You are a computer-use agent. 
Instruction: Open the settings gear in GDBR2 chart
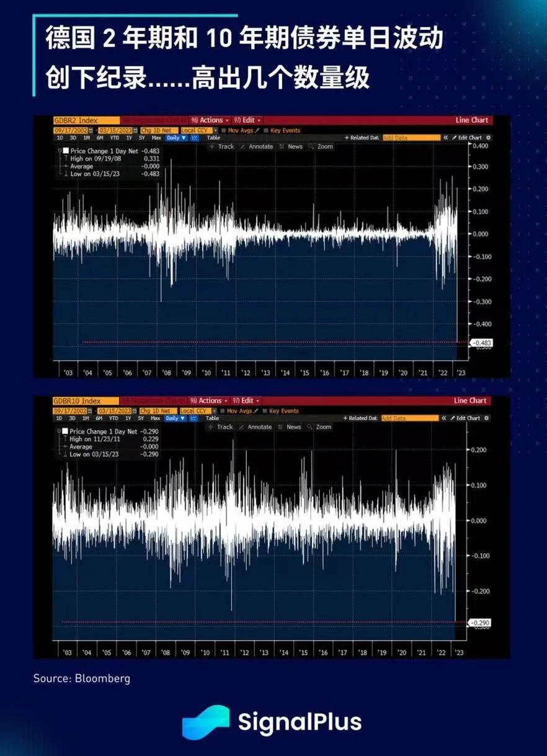[488, 138]
